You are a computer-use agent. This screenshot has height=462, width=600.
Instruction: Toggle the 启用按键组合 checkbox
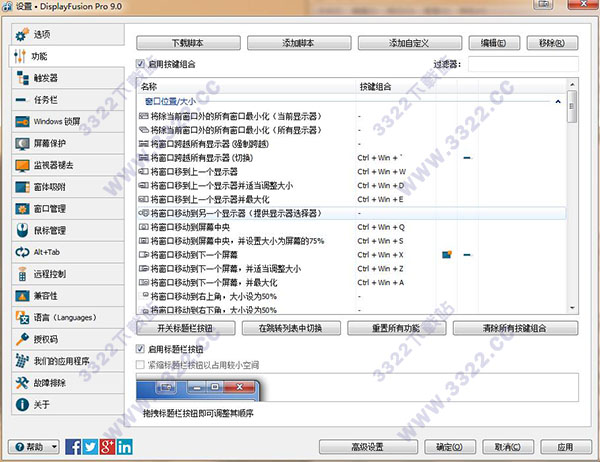pyautogui.click(x=140, y=64)
